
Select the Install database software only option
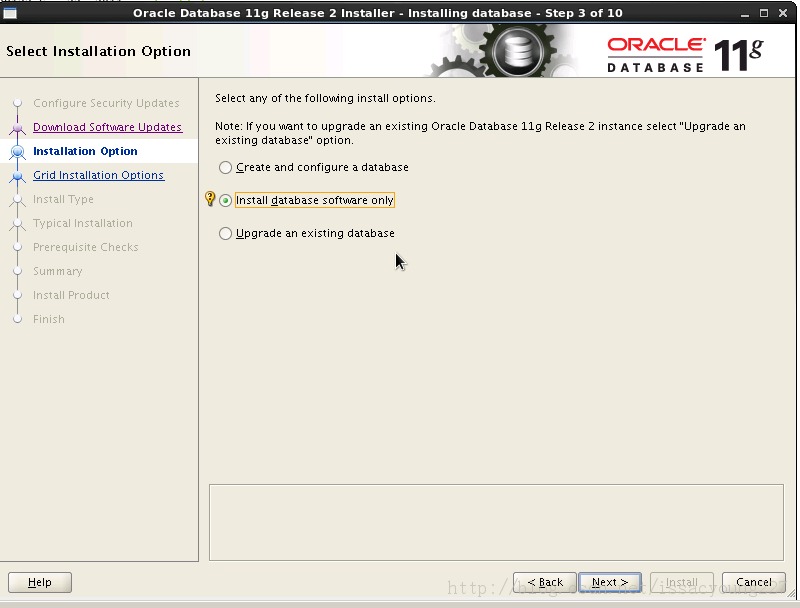click(x=226, y=200)
